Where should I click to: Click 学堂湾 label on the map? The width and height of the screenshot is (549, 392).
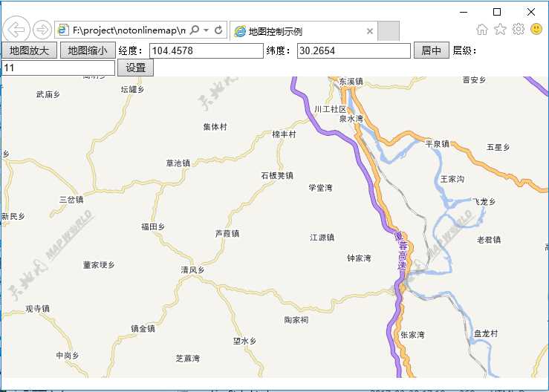point(320,188)
